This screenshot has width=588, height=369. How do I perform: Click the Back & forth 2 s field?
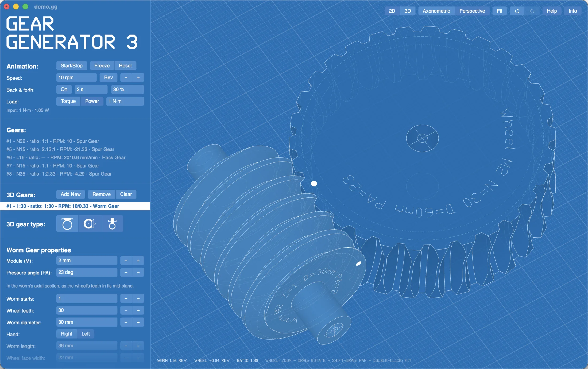tap(91, 90)
